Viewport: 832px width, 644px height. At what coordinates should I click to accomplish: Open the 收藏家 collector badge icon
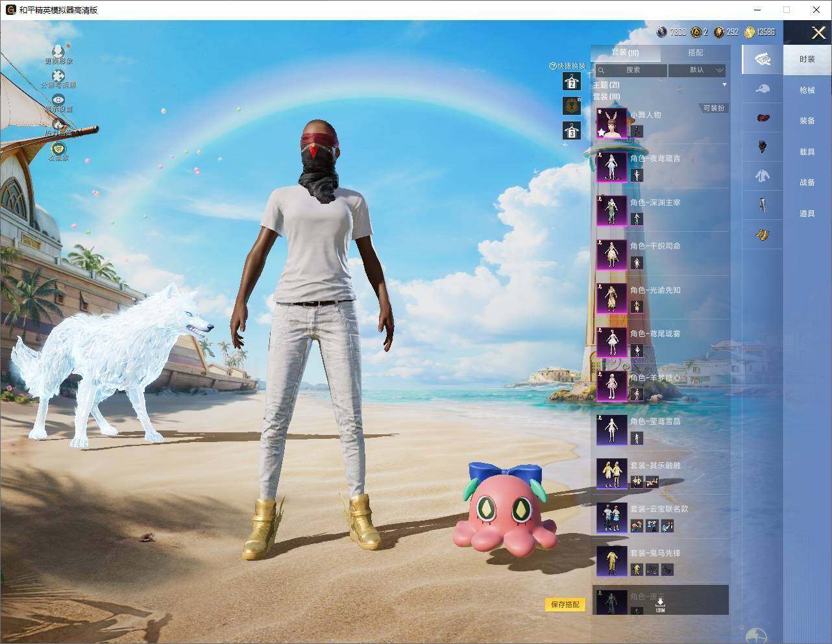tap(58, 149)
